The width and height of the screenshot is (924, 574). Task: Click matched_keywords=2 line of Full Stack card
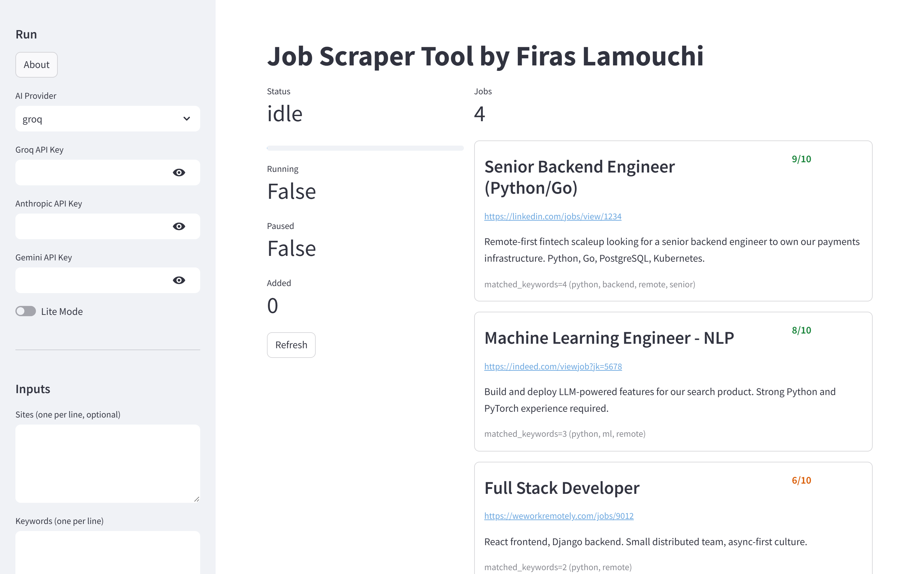pyautogui.click(x=558, y=567)
